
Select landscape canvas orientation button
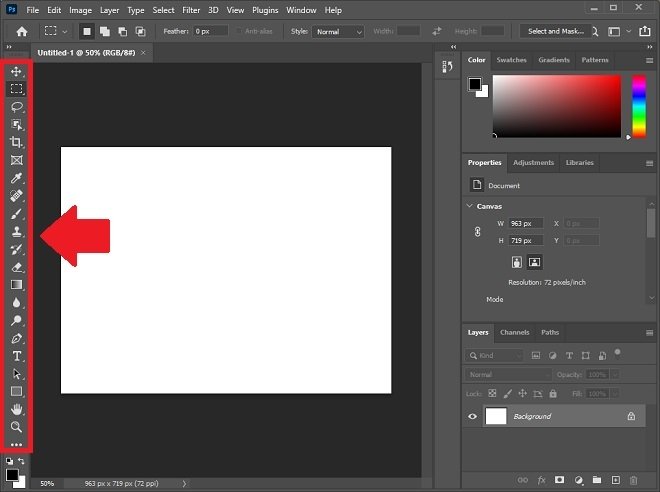click(534, 262)
